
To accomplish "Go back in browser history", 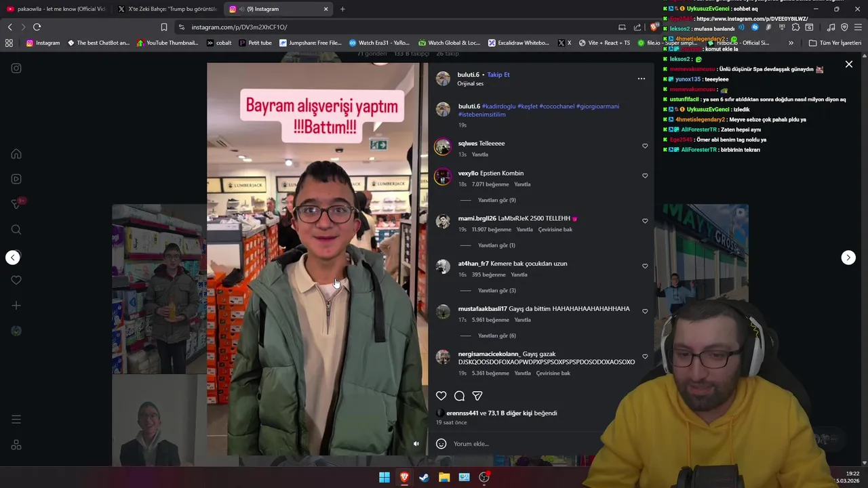I will (9, 27).
